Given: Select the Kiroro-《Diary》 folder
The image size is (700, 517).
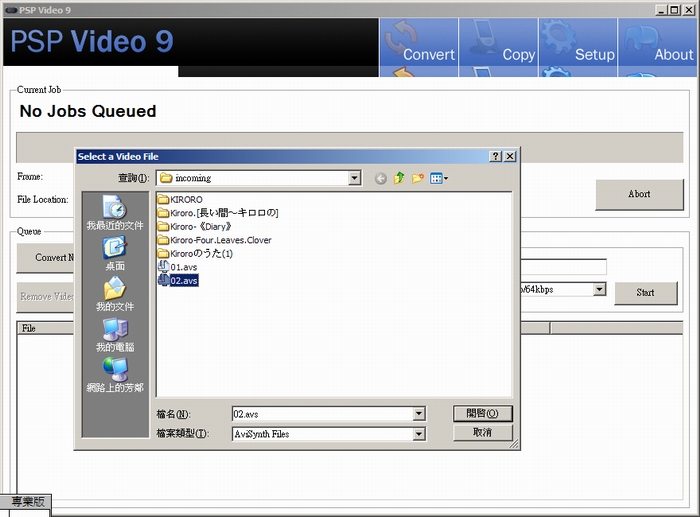Looking at the screenshot, I should point(195,226).
